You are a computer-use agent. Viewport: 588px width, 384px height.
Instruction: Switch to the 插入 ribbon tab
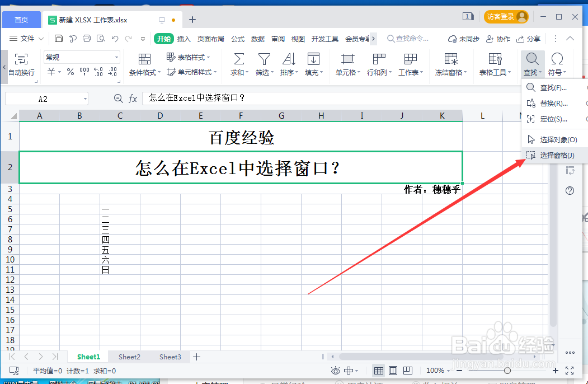(x=184, y=39)
